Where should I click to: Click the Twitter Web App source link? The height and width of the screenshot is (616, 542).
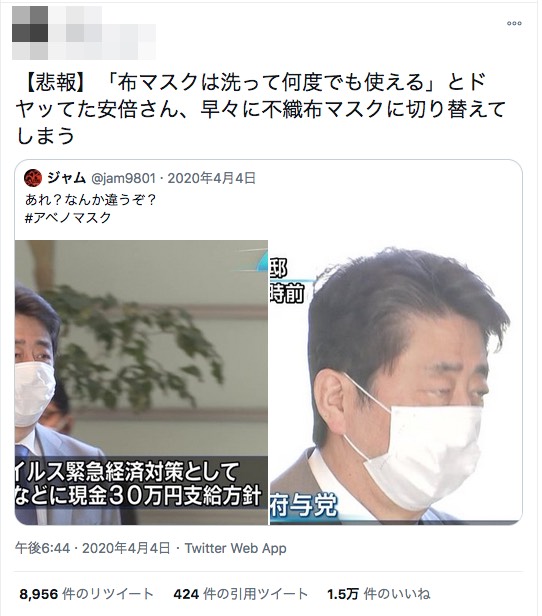click(x=236, y=548)
